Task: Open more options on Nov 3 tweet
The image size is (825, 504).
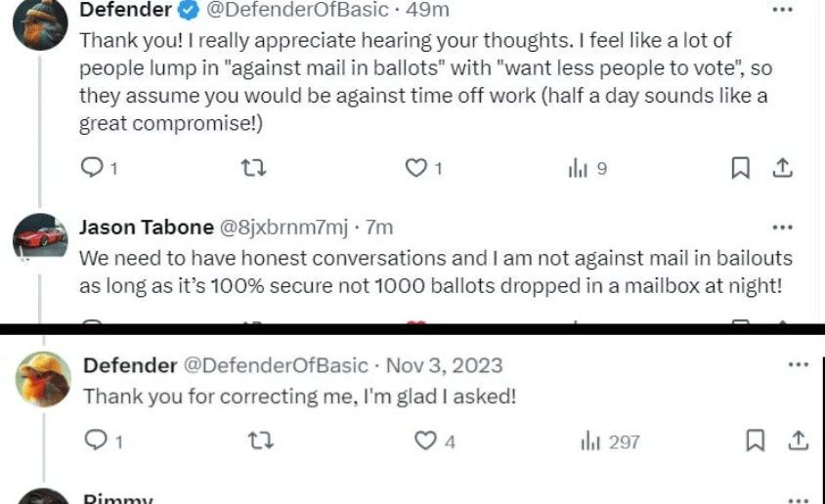Action: (798, 365)
